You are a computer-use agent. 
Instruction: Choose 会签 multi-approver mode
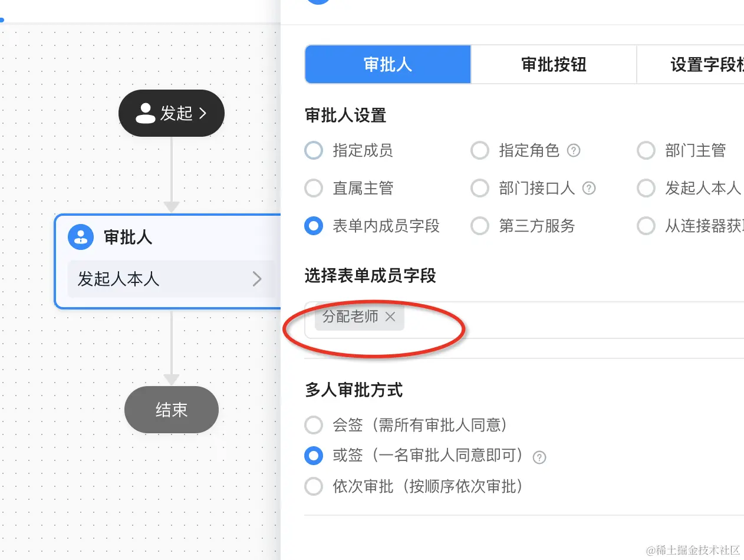314,424
